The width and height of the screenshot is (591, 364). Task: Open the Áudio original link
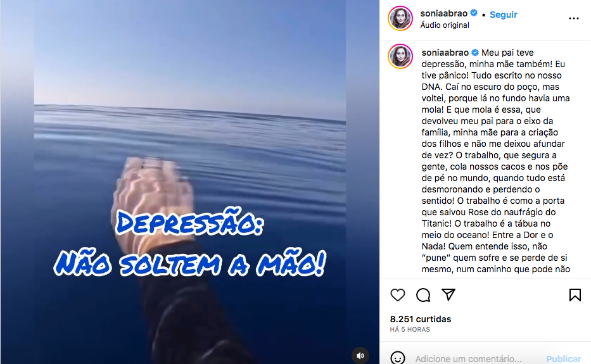[445, 25]
